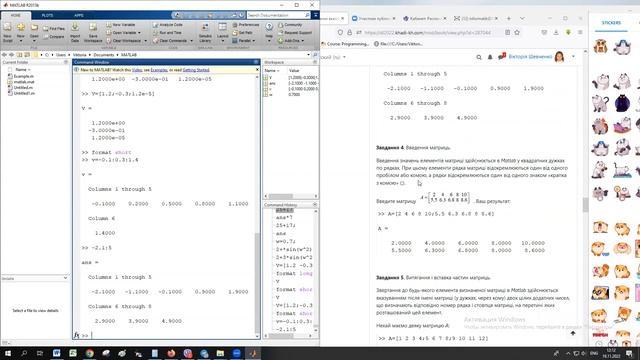Switch to the Kabinet browser tab
Screen dimensions: 640x360
tap(423, 18)
